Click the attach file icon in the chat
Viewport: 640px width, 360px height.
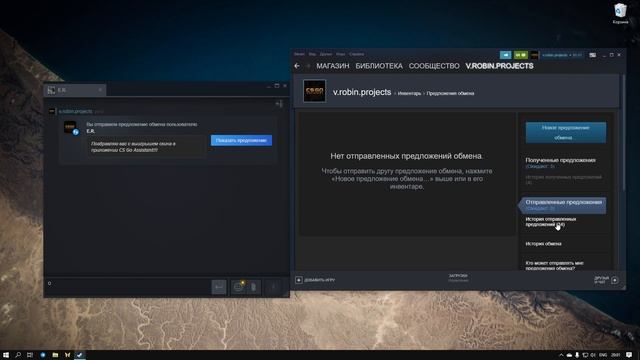pos(253,287)
